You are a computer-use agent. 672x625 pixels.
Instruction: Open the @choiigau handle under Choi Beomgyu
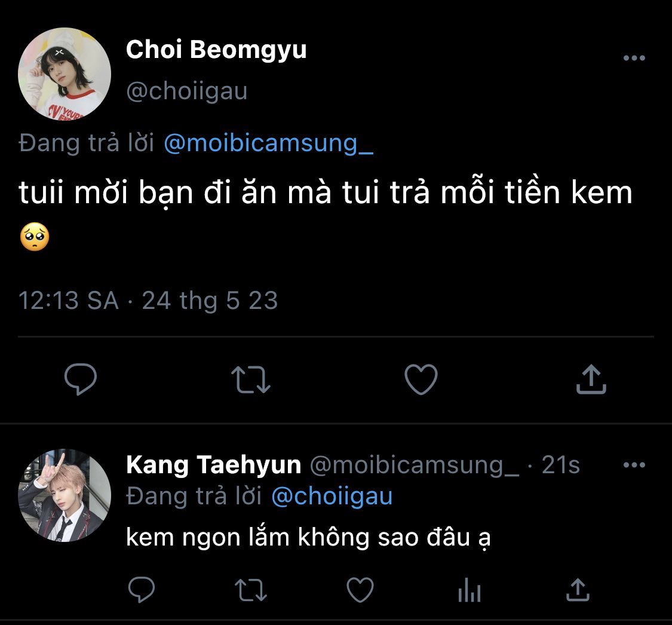(186, 91)
